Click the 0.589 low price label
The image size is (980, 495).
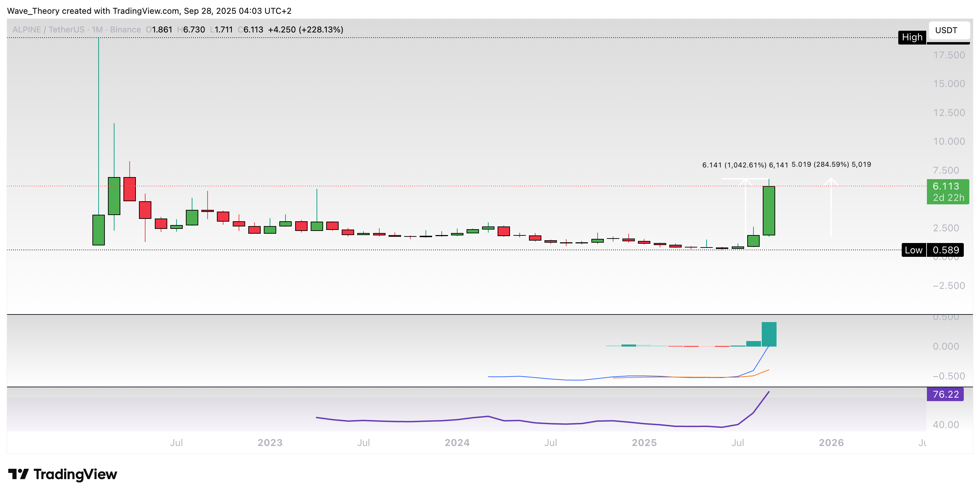tap(946, 250)
